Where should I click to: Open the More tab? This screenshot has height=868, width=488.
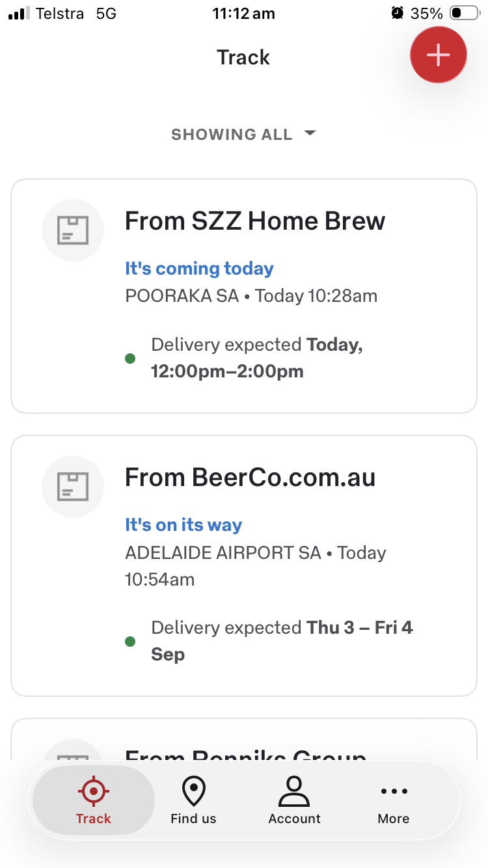point(394,800)
